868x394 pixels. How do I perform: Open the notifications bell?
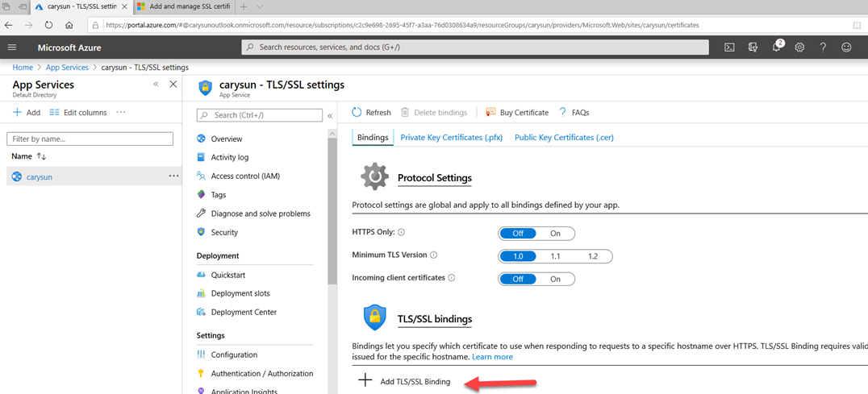coord(776,47)
